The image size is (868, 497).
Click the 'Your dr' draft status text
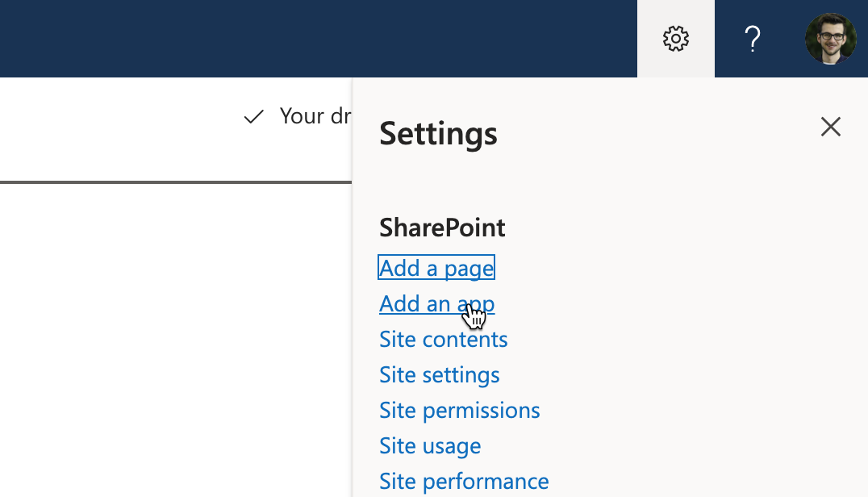coord(315,116)
